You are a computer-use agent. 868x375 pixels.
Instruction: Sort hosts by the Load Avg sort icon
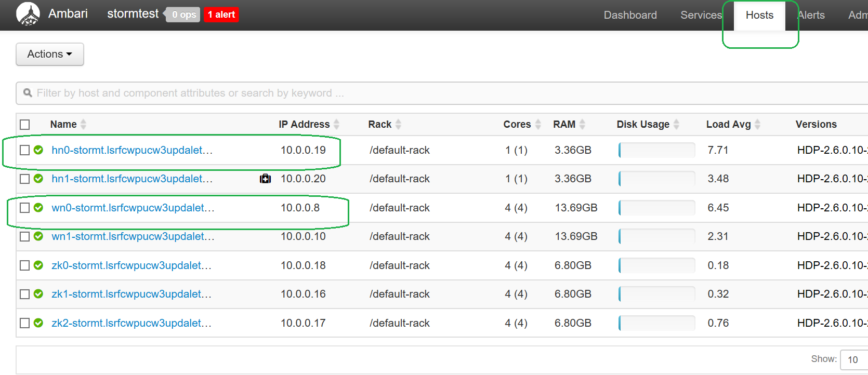[x=757, y=124]
